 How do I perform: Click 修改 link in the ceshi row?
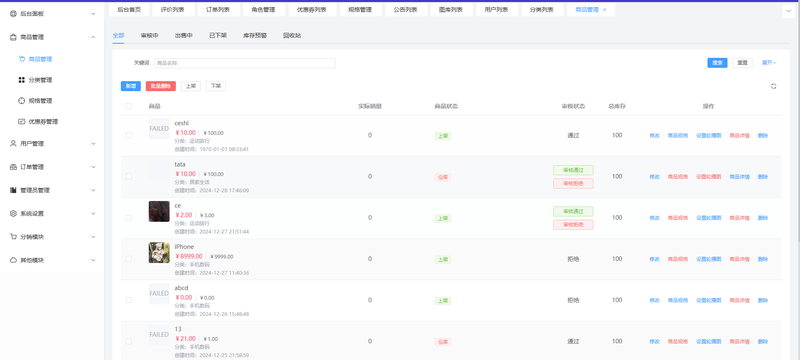coord(655,136)
